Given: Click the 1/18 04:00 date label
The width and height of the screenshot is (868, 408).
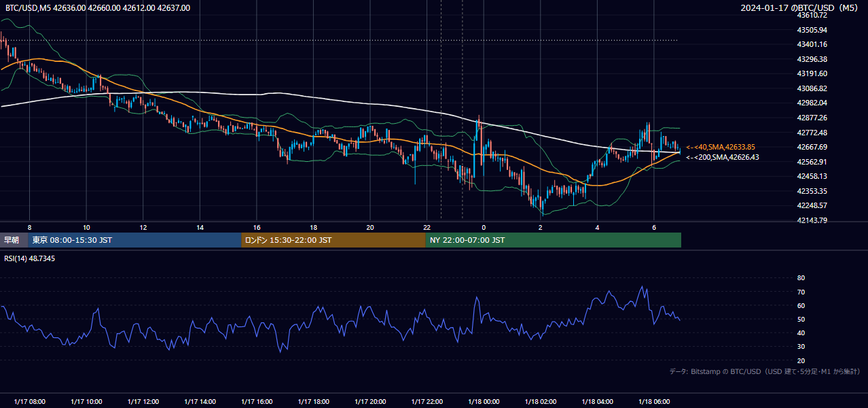Looking at the screenshot, I should pos(597,402).
